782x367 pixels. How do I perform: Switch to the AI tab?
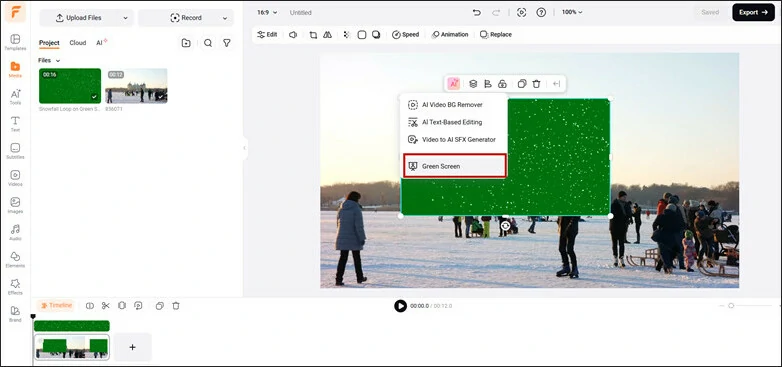[102, 43]
